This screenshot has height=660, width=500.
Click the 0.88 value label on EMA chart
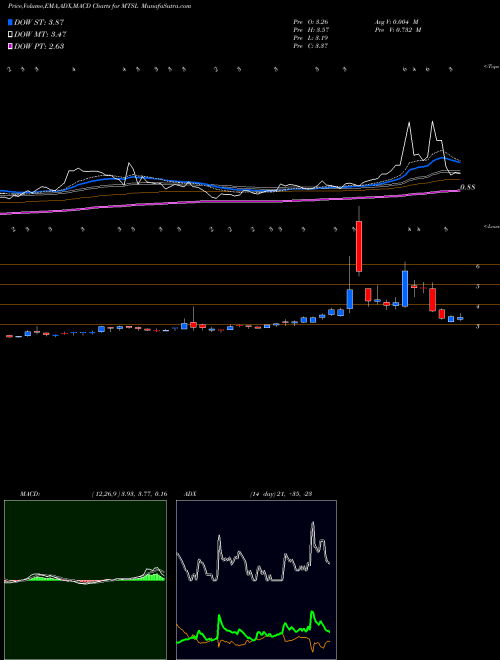tap(468, 187)
